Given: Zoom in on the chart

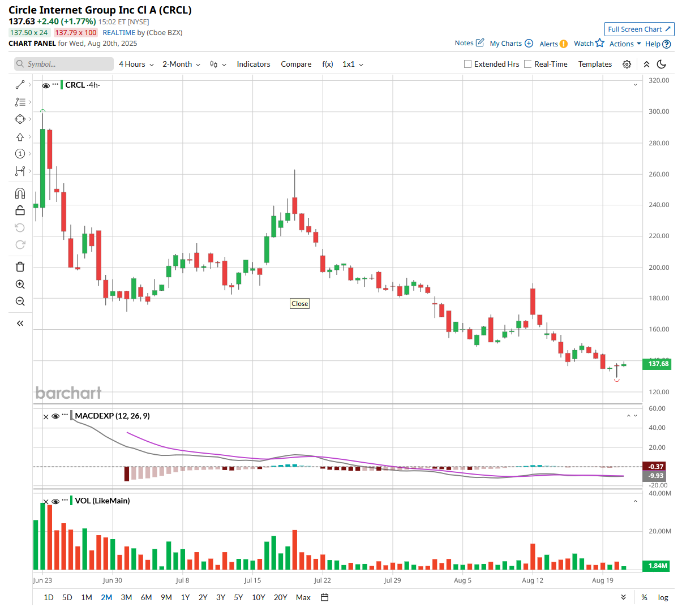Looking at the screenshot, I should point(20,285).
